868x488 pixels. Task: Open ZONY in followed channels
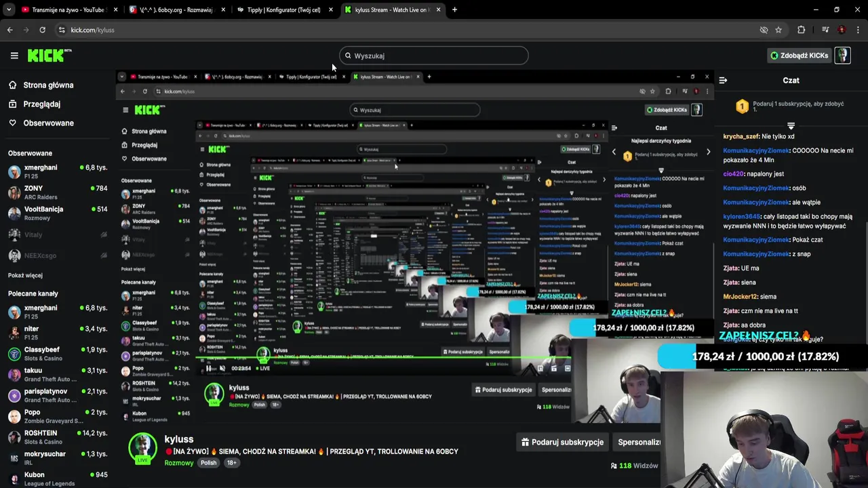coord(58,192)
